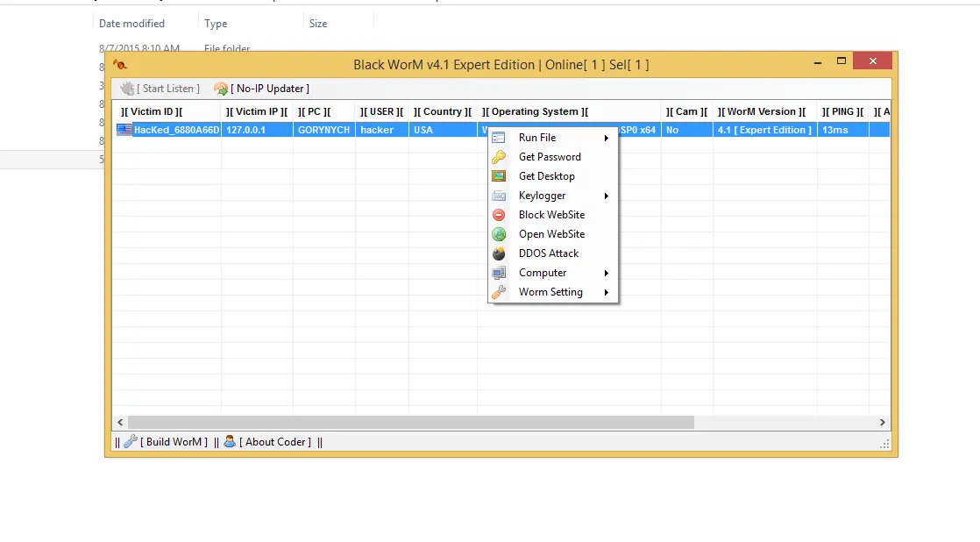
Task: Click the No-IP Updater icon on the toolbar
Action: [223, 88]
